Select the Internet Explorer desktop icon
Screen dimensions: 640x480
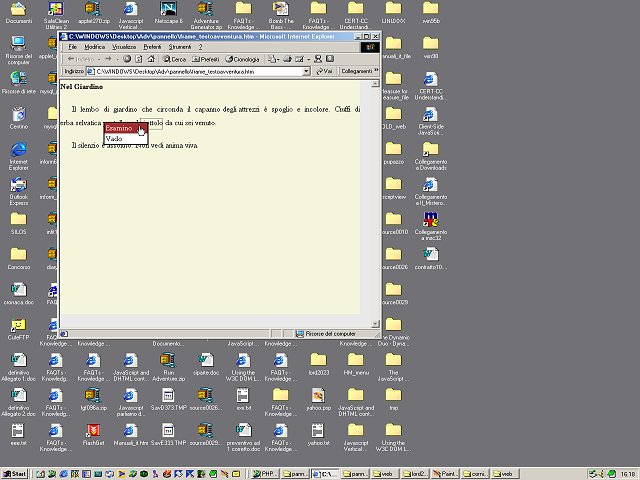(x=19, y=156)
